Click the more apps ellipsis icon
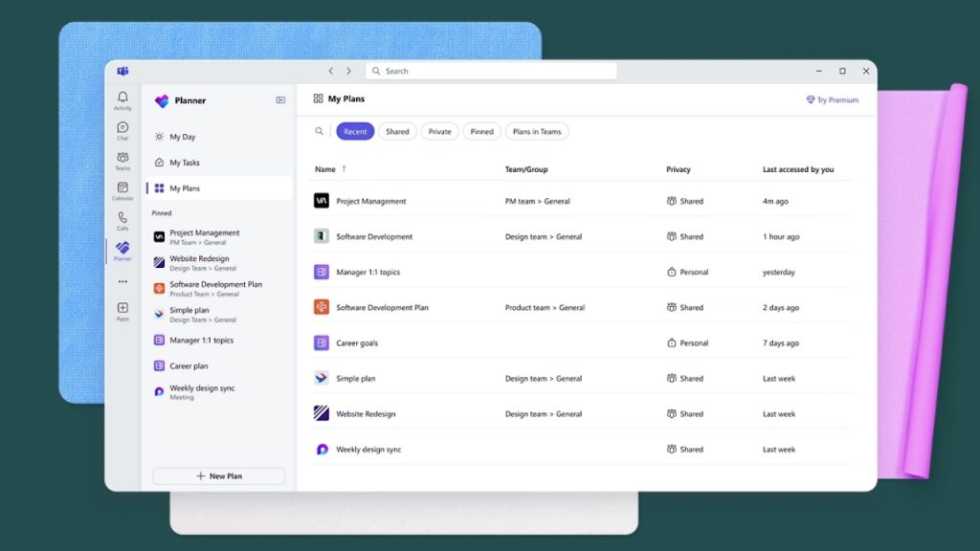 pos(122,281)
